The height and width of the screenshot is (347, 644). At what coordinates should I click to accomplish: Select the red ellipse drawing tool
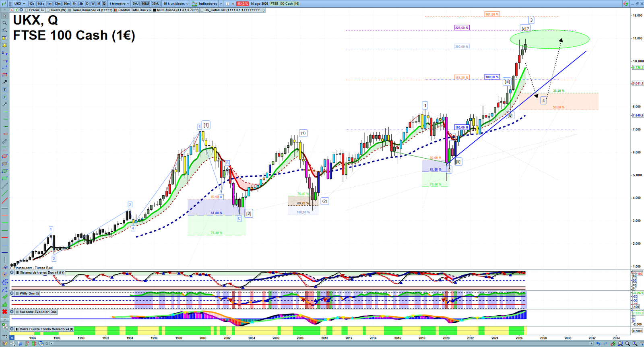pyautogui.click(x=4, y=156)
